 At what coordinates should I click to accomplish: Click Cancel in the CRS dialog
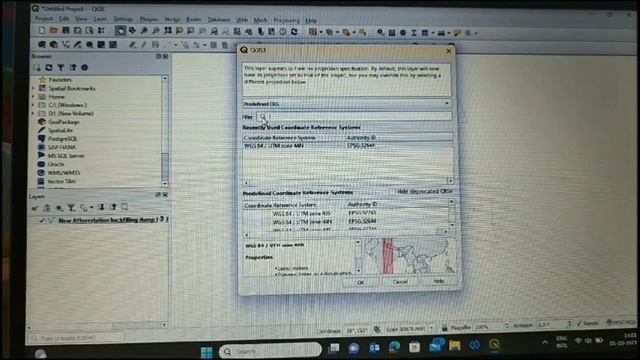tap(400, 282)
